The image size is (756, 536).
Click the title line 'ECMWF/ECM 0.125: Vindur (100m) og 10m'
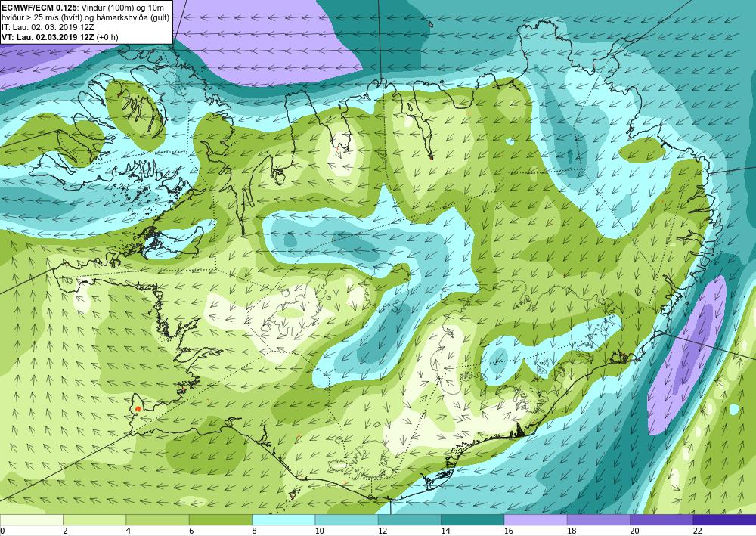coord(82,7)
